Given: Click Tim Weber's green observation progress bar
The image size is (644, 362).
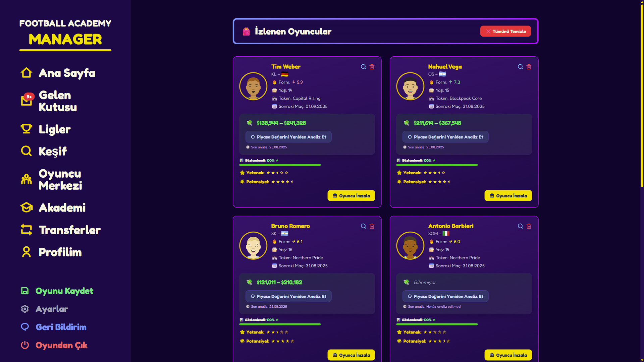Looking at the screenshot, I should tap(280, 165).
